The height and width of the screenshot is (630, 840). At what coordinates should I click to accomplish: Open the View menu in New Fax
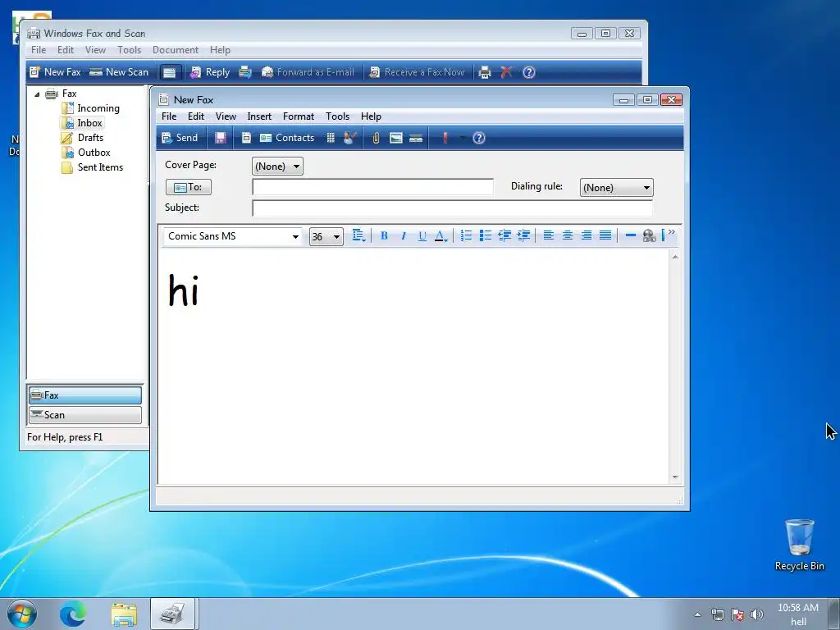coord(226,116)
